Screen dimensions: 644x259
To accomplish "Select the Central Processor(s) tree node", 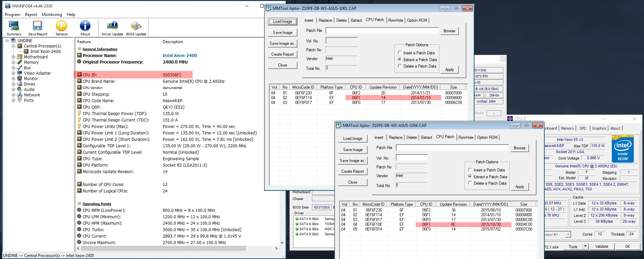I will 42,46.
